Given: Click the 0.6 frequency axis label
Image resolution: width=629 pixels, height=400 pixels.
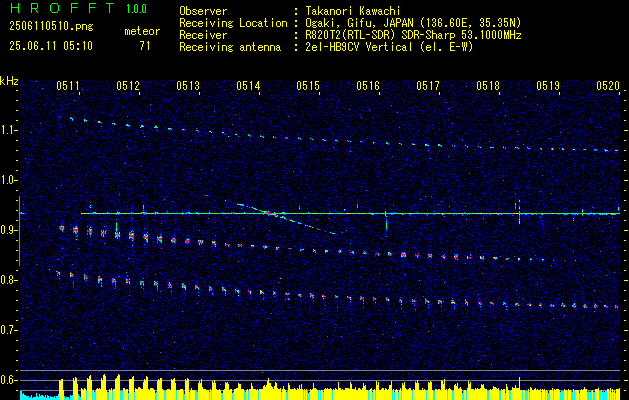Looking at the screenshot, I should click(9, 380).
